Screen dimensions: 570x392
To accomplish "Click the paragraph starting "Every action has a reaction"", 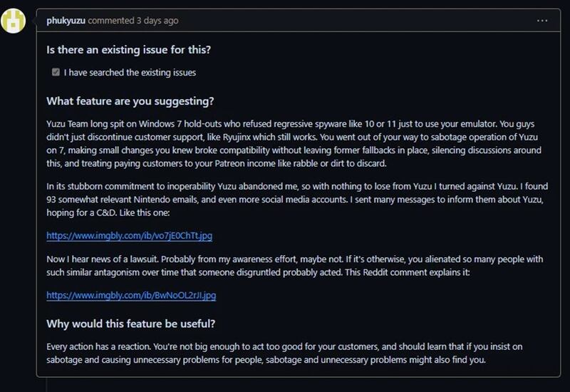I will pyautogui.click(x=285, y=354).
